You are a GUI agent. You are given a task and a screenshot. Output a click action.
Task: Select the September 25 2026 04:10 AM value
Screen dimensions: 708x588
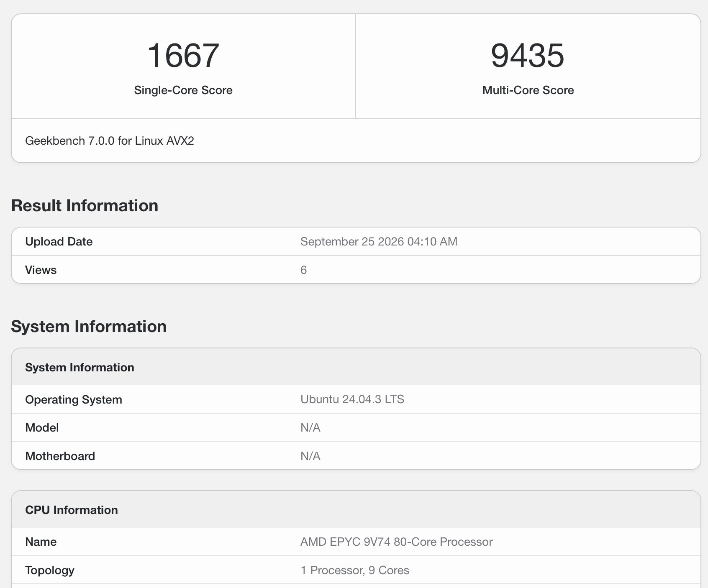pos(379,242)
